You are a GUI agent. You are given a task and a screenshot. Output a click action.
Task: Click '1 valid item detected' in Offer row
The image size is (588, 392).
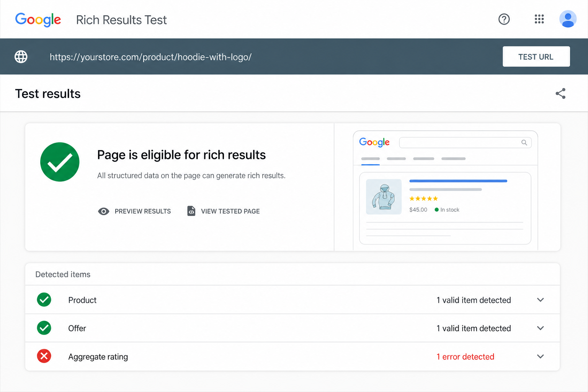pyautogui.click(x=474, y=328)
